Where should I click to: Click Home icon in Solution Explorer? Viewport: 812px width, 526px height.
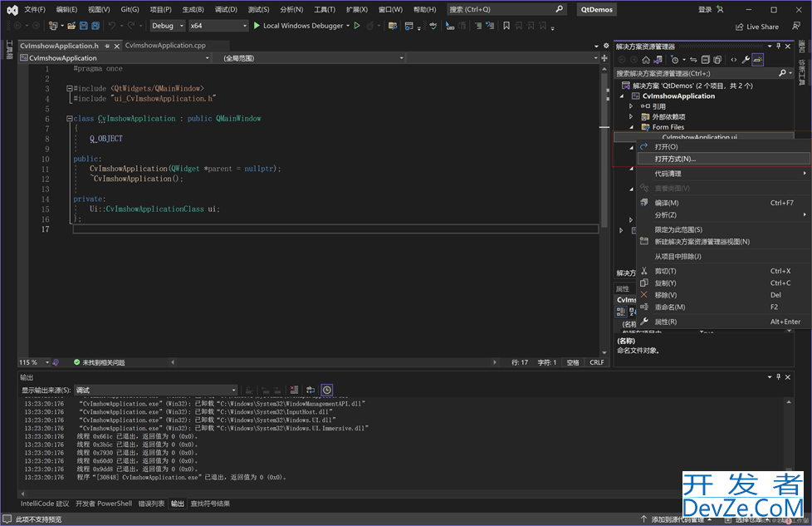click(x=646, y=60)
